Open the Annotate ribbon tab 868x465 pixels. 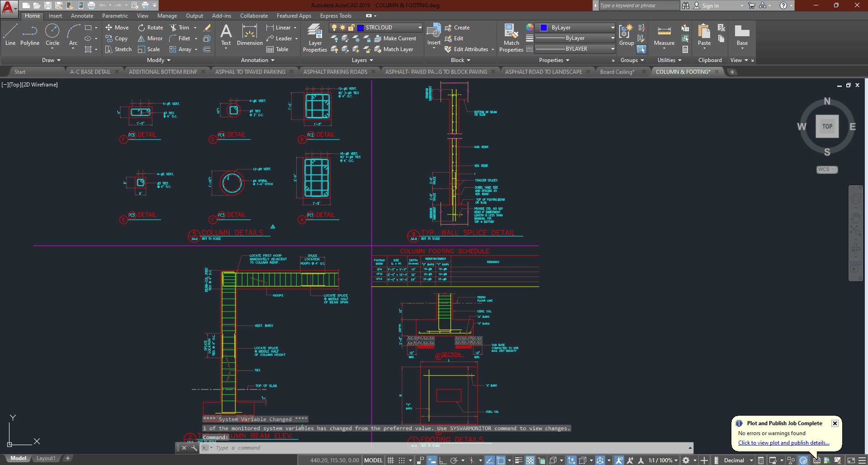82,16
